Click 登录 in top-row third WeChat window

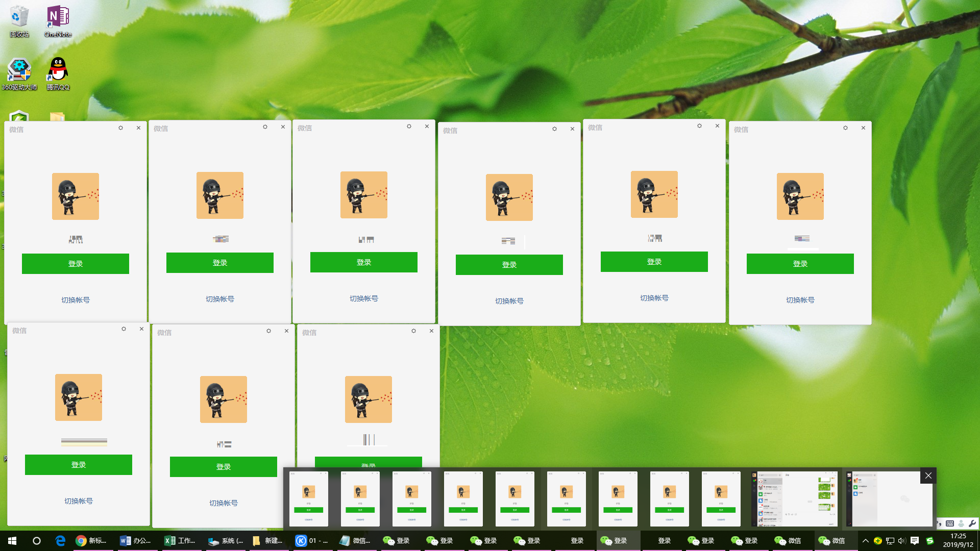click(x=364, y=262)
